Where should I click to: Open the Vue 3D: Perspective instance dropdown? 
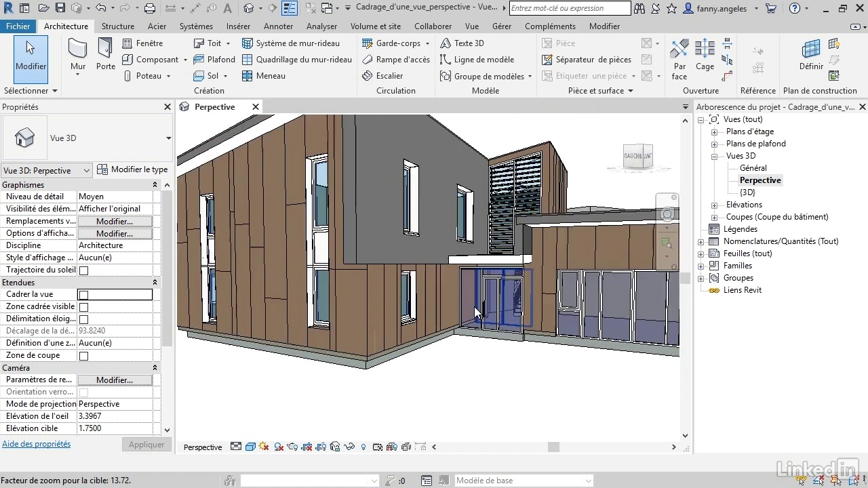[x=47, y=171]
